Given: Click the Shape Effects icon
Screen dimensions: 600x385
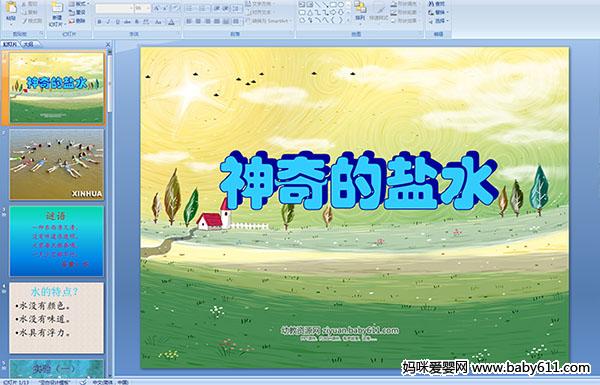Looking at the screenshot, I should coord(394,21).
